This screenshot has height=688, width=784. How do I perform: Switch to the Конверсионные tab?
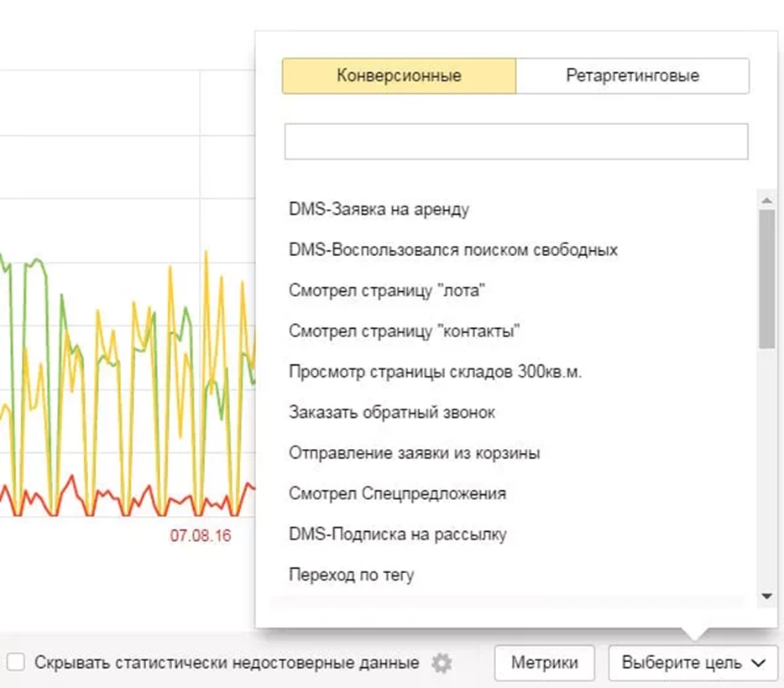399,76
